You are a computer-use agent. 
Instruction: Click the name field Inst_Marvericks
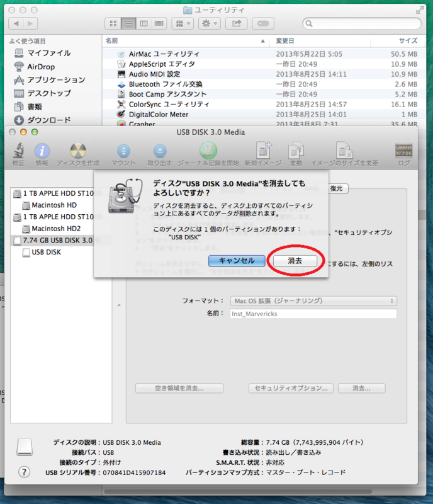tap(313, 314)
